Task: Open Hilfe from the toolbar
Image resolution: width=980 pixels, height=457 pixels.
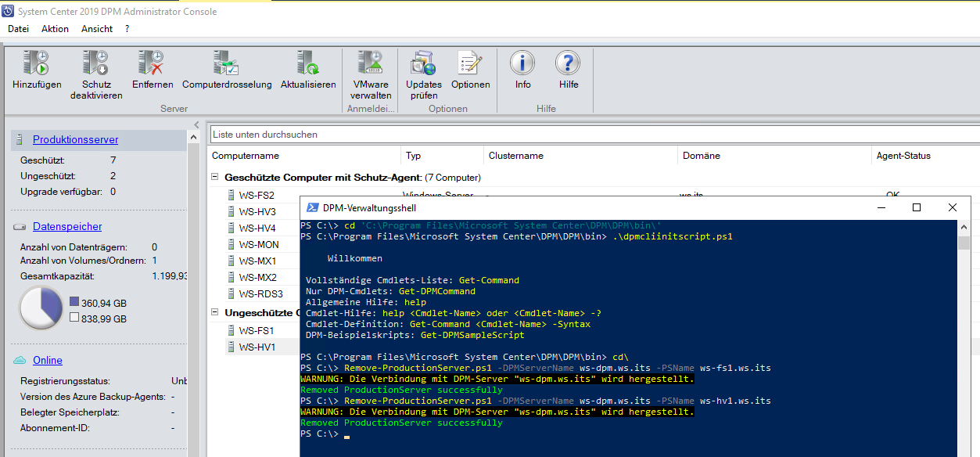Action: [569, 70]
